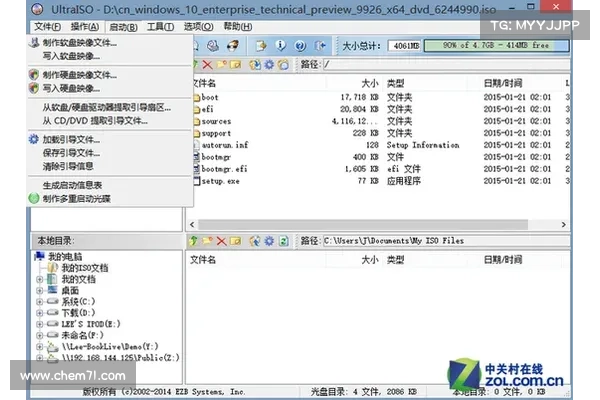Click properties icon in local directory toolbar
The height and width of the screenshot is (400, 600).
point(255,241)
